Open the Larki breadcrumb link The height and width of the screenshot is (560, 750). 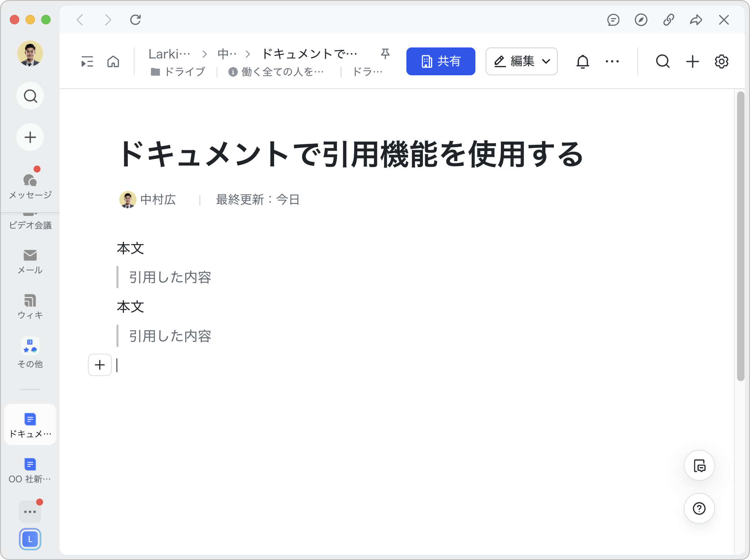(x=169, y=54)
